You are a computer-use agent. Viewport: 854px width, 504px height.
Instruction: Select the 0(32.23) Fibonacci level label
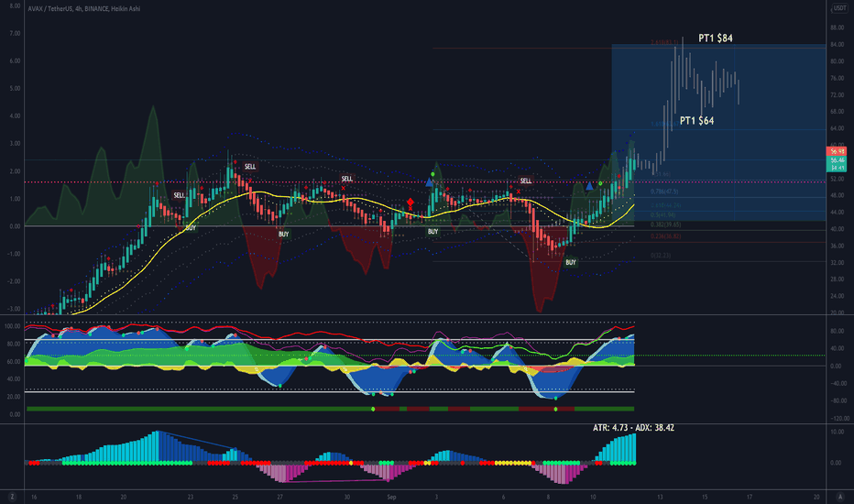pos(661,256)
